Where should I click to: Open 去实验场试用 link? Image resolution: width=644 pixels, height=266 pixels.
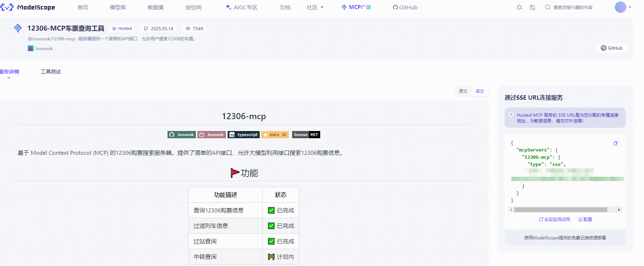click(554, 219)
